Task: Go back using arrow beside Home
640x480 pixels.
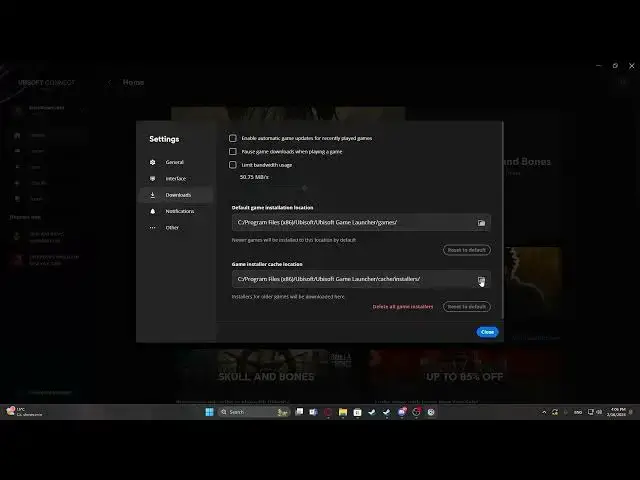Action: (x=109, y=82)
